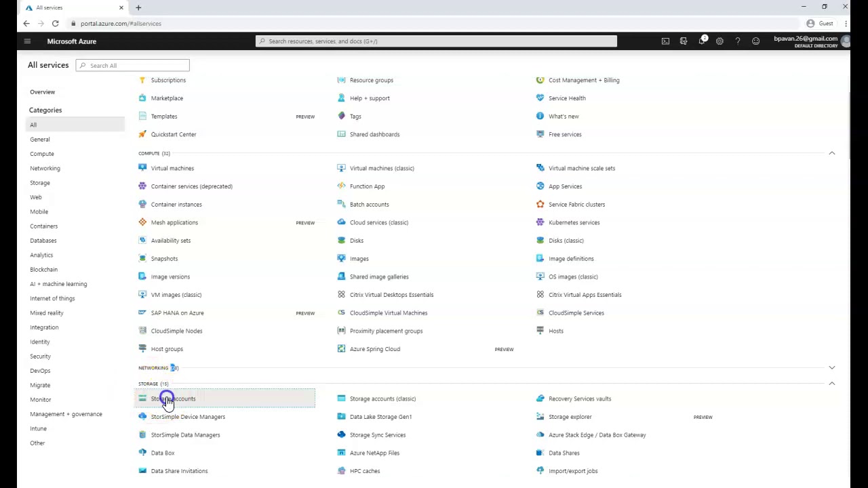Open Azure NetApp Files

point(374,453)
